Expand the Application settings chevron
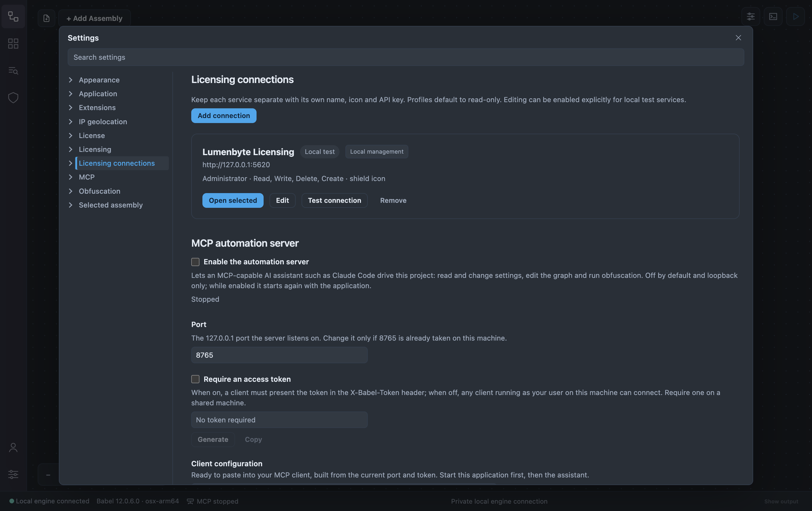Image resolution: width=812 pixels, height=511 pixels. click(x=71, y=94)
